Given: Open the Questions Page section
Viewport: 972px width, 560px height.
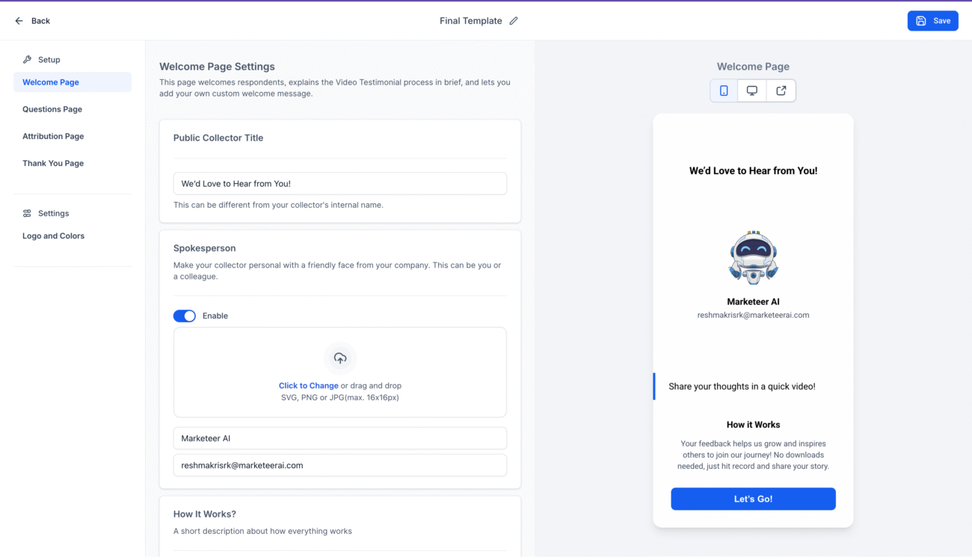Looking at the screenshot, I should (x=52, y=109).
